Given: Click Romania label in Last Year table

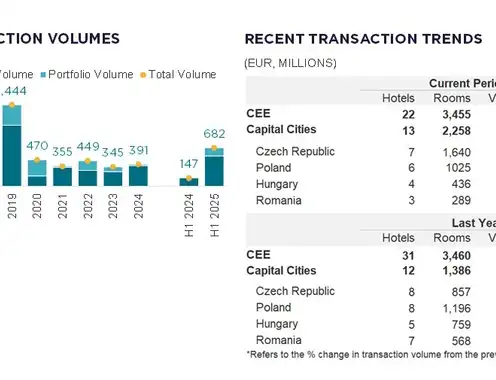Looking at the screenshot, I should click(x=279, y=340).
